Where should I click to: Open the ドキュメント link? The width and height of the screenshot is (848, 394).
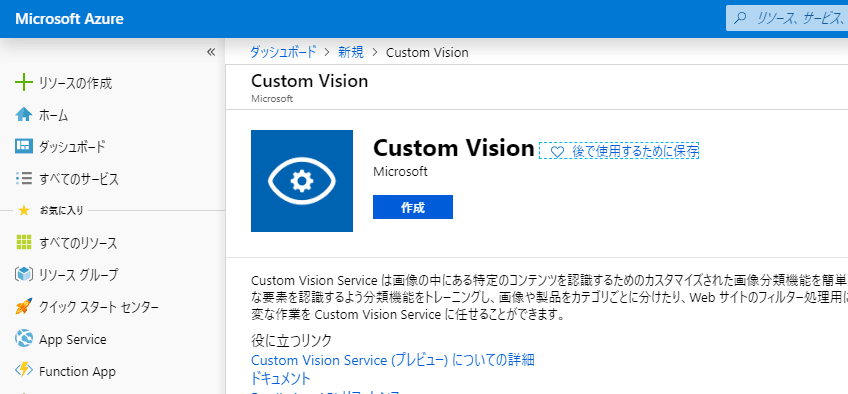[x=281, y=378]
